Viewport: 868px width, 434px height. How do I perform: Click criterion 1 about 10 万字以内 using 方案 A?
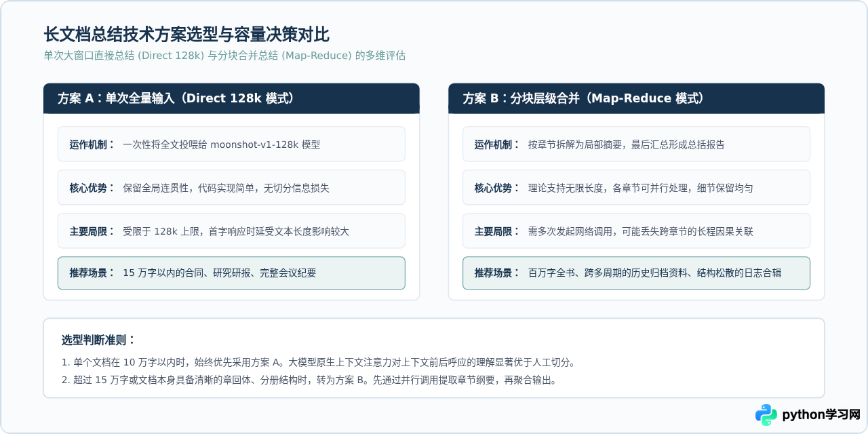tap(318, 362)
